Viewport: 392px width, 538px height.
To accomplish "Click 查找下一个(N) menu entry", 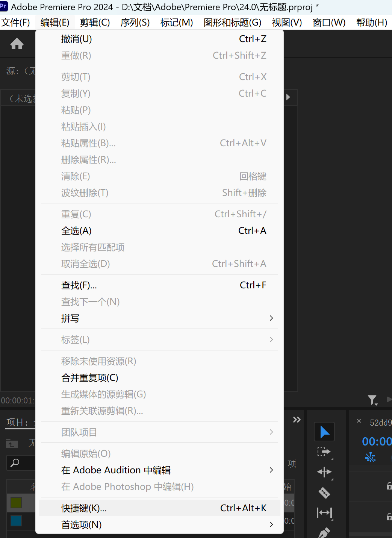I will pos(159,302).
